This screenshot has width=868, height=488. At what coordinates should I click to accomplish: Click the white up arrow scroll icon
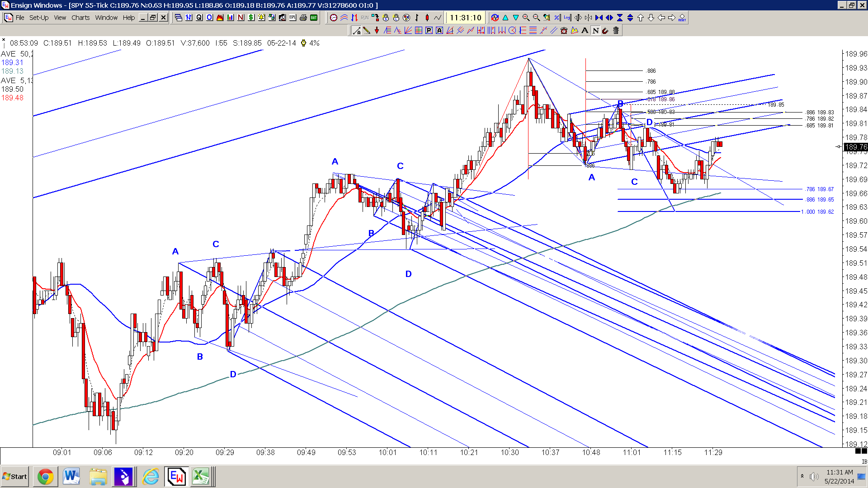640,18
